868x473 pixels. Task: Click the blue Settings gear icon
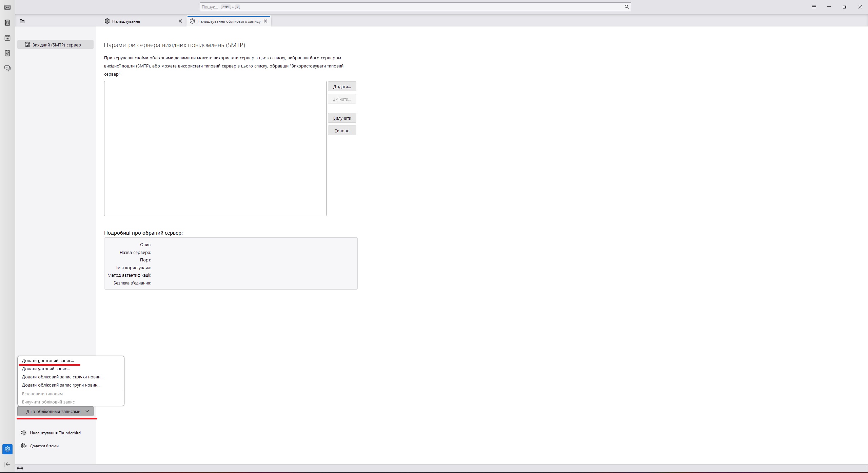[x=7, y=449]
